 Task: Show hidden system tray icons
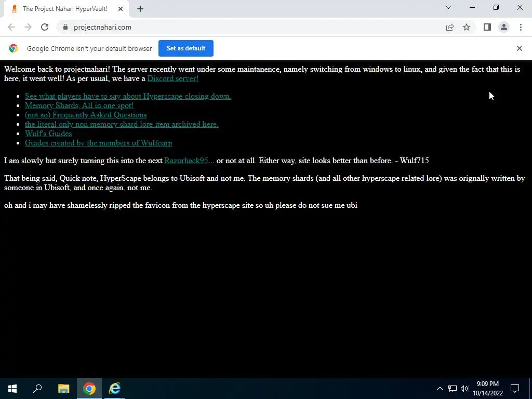(440, 389)
